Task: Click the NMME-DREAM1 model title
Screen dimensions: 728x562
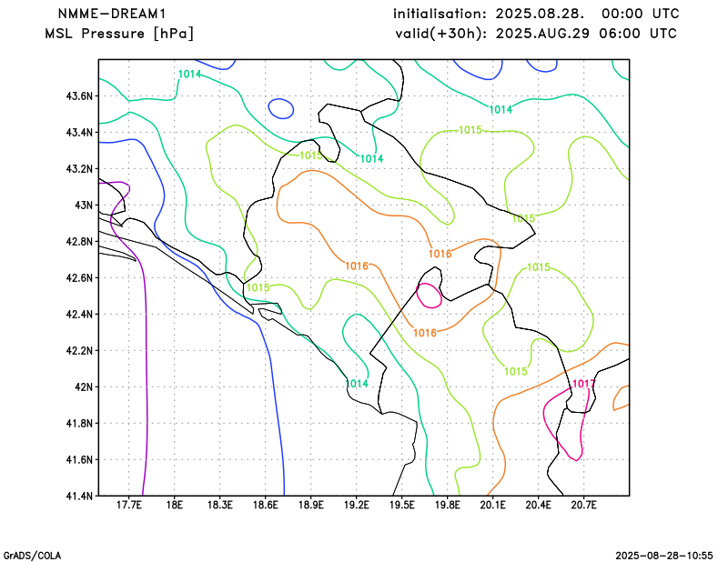Action: coord(112,14)
